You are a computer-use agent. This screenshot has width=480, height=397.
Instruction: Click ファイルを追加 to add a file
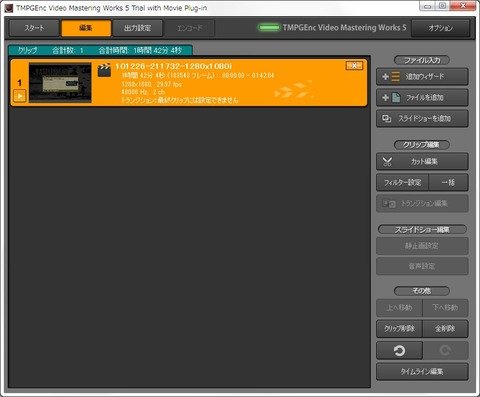(x=422, y=98)
